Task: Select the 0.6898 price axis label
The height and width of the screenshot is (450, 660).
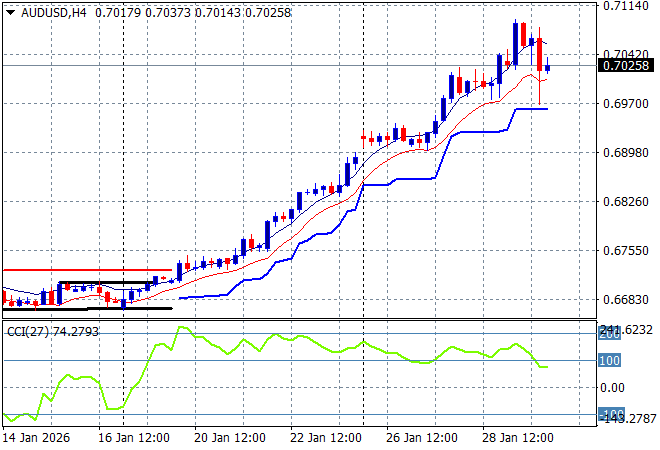Action: point(624,153)
